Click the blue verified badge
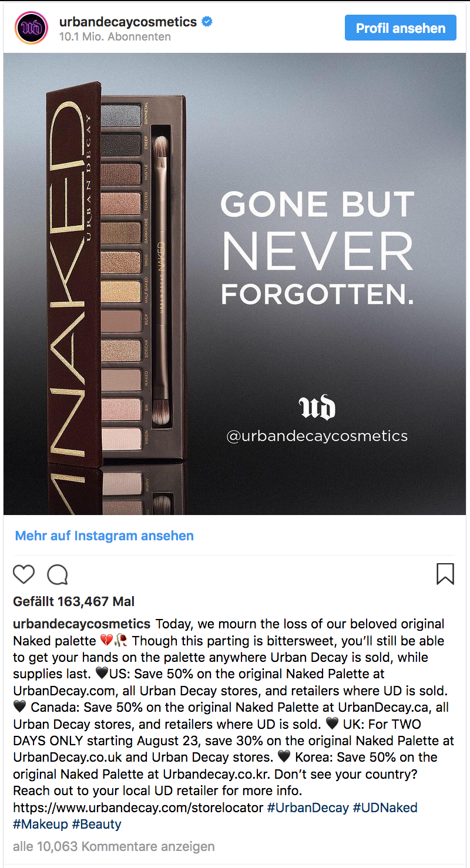 [207, 22]
